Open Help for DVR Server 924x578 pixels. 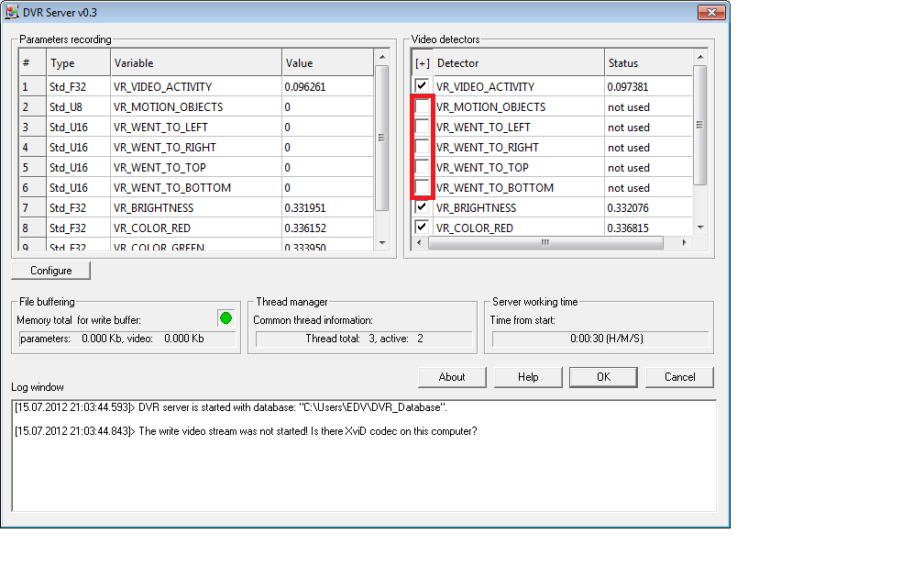click(528, 377)
